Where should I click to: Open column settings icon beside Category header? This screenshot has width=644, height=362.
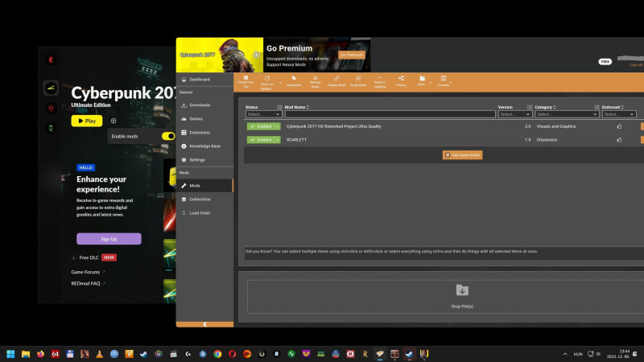click(x=530, y=107)
